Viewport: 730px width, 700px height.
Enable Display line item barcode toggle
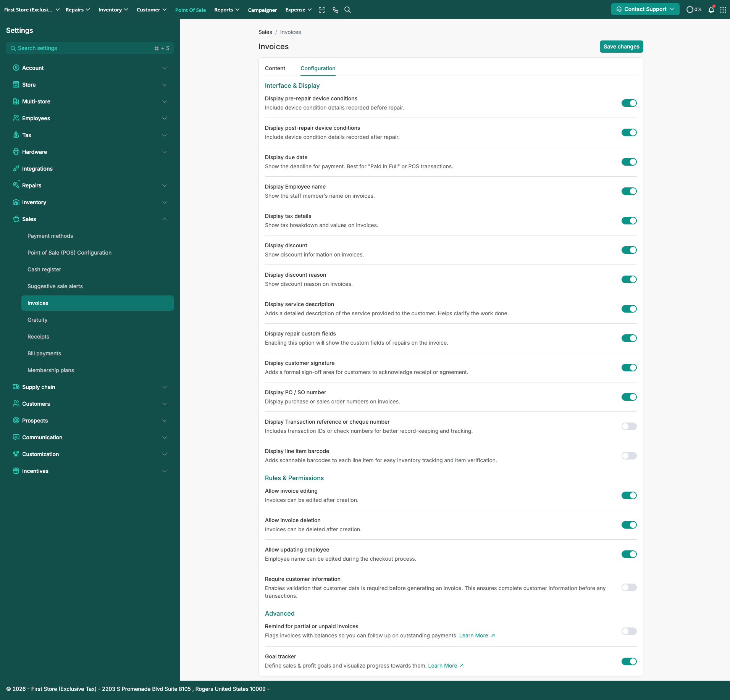(629, 456)
